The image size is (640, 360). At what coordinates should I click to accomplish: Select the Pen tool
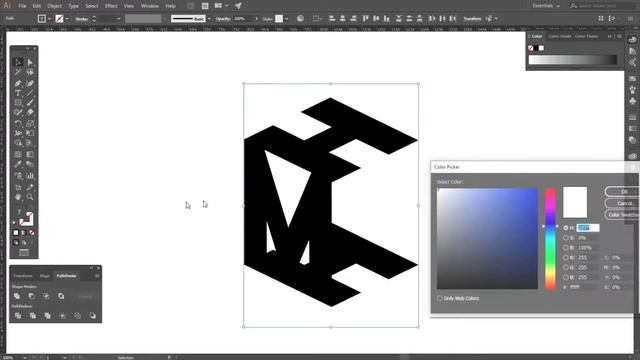[18, 83]
